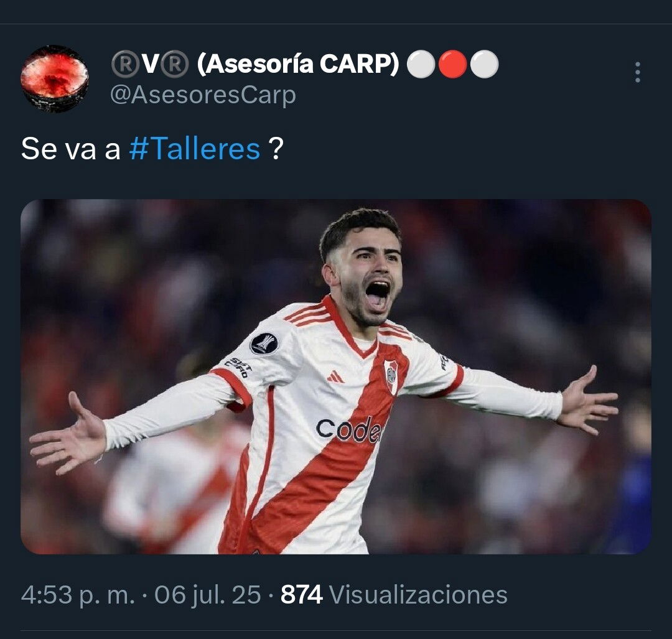This screenshot has height=639, width=672.
Task: Open the @AsesoresCarp handle link
Action: click(x=203, y=95)
